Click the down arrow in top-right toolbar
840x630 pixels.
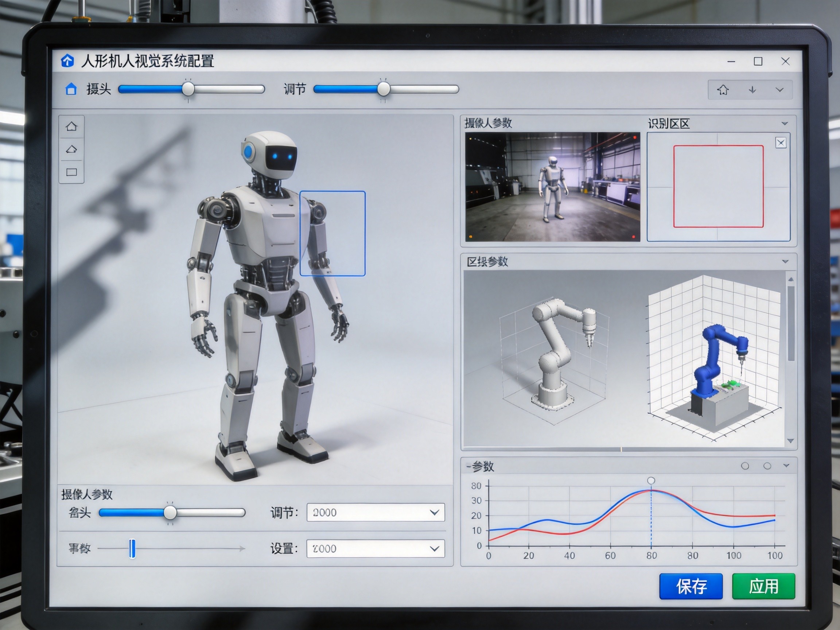[752, 90]
